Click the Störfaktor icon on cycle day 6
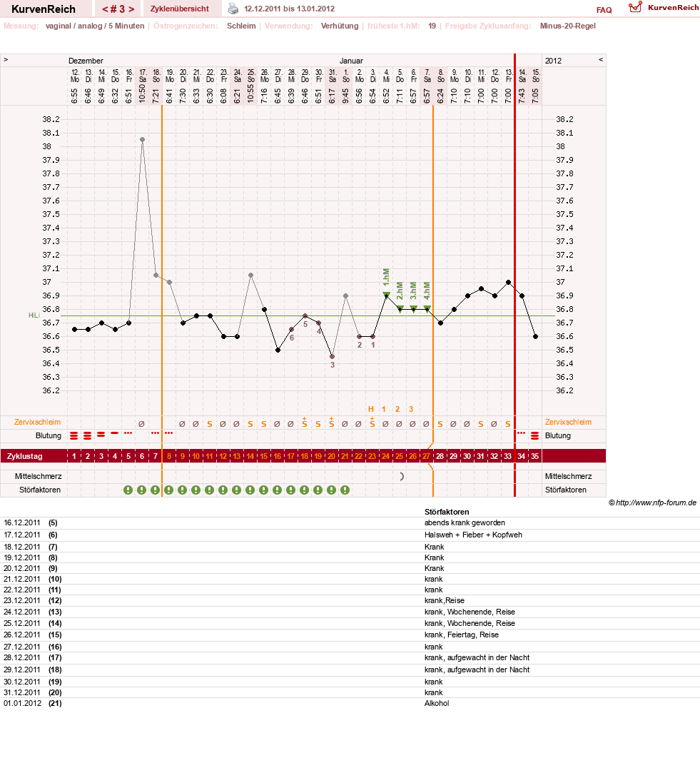Image resolution: width=700 pixels, height=768 pixels. pyautogui.click(x=142, y=490)
